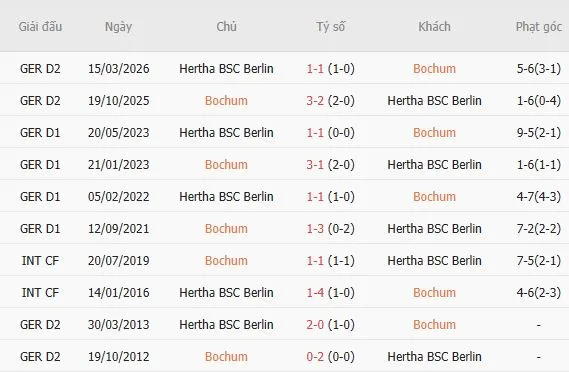Select the Tỷ số column header
Screen dimensions: 569x372
click(330, 27)
